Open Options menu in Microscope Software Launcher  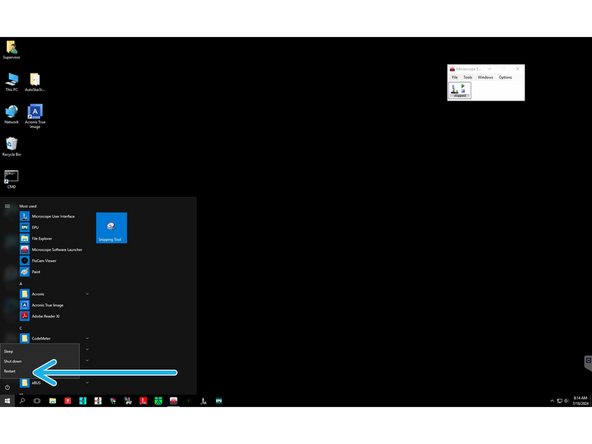click(x=505, y=77)
